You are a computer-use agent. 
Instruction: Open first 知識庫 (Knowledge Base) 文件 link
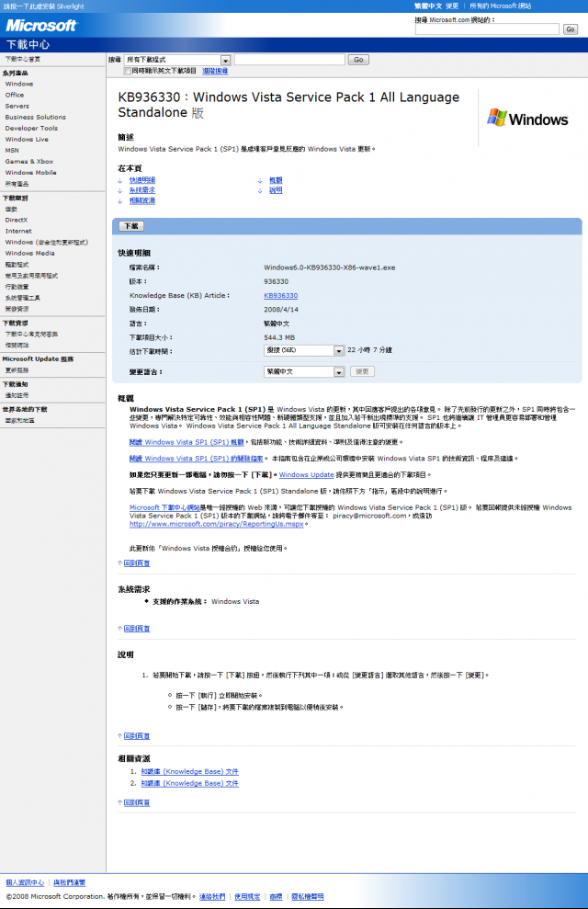(x=190, y=772)
